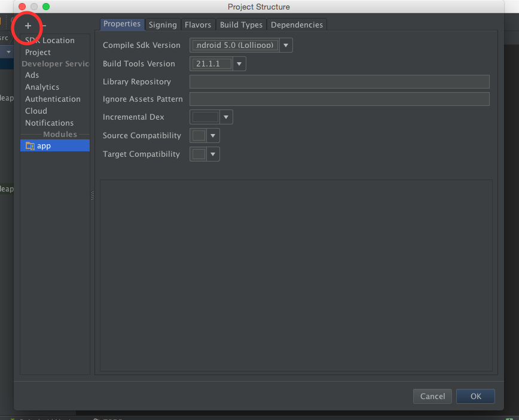This screenshot has height=420, width=519.
Task: Click the sidebar splitter handle
Action: [92, 196]
